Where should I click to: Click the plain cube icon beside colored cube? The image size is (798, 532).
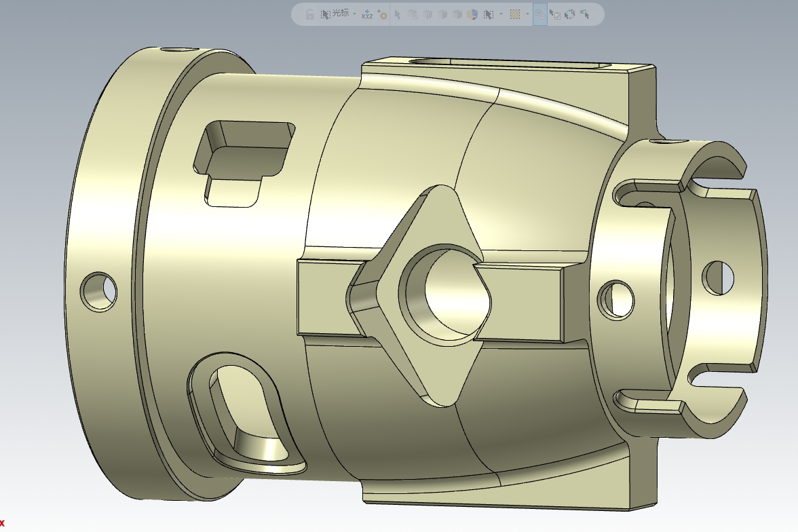click(x=457, y=14)
